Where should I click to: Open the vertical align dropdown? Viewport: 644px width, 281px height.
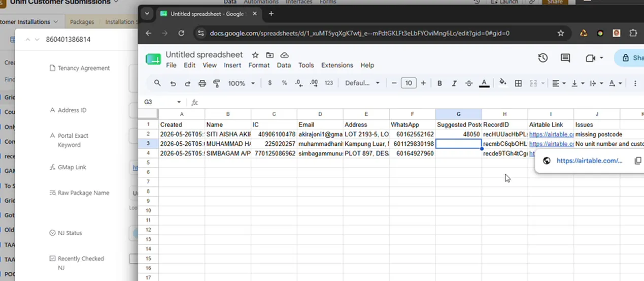tap(578, 83)
